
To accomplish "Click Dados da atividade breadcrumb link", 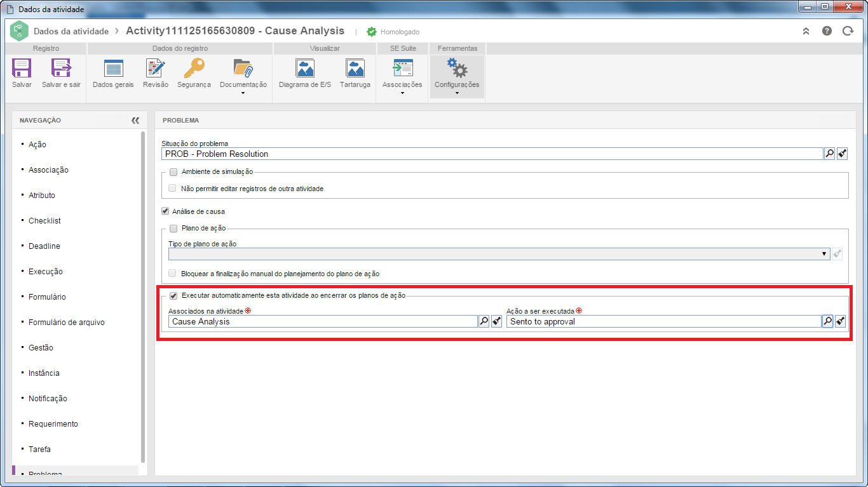I will pyautogui.click(x=71, y=31).
